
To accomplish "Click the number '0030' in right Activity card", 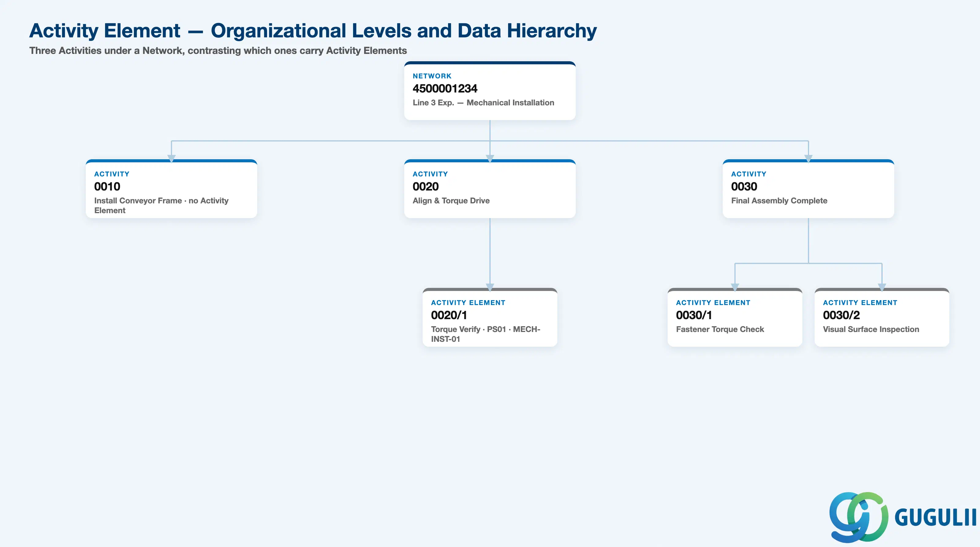I will pyautogui.click(x=744, y=187).
